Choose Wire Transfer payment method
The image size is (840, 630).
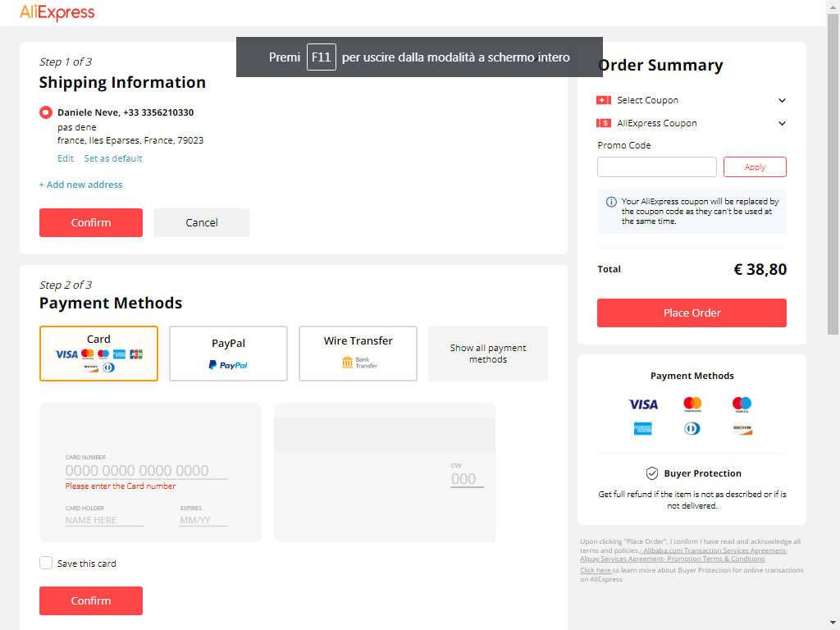coord(358,354)
